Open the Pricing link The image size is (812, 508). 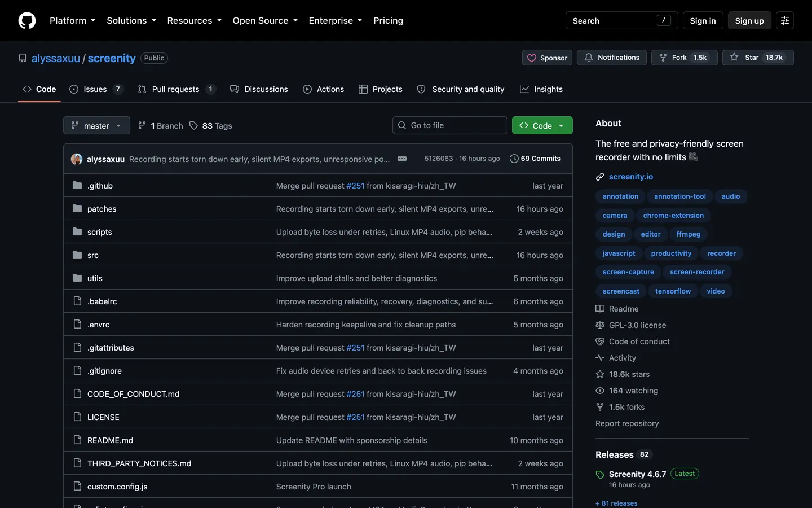click(x=388, y=20)
